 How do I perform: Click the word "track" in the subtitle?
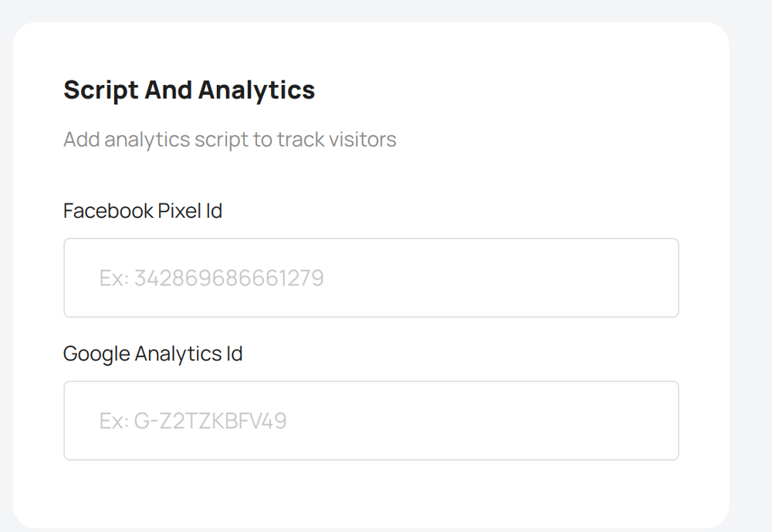(297, 140)
